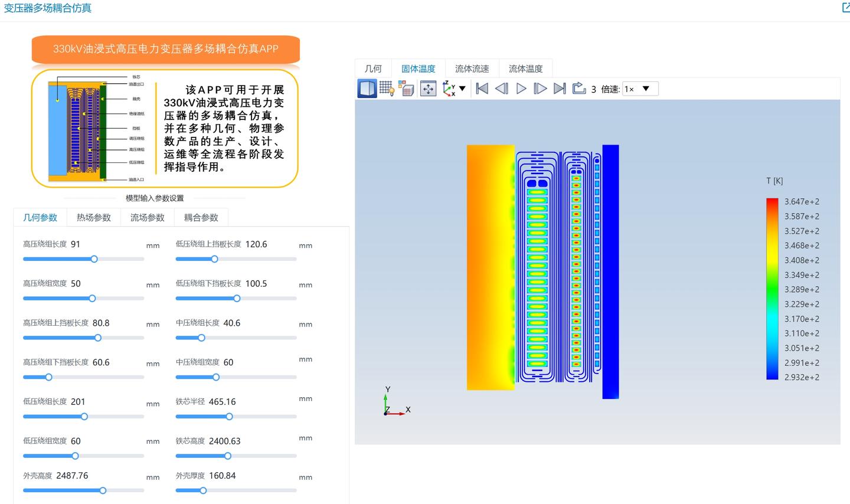
Task: Click the 铁芯高度 value 2400.63
Action: point(224,441)
